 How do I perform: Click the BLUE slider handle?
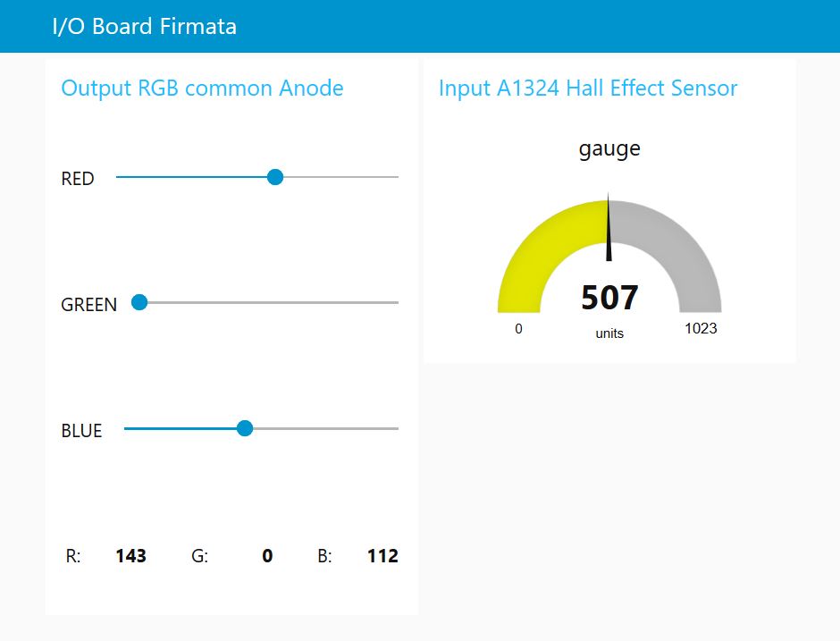245,428
